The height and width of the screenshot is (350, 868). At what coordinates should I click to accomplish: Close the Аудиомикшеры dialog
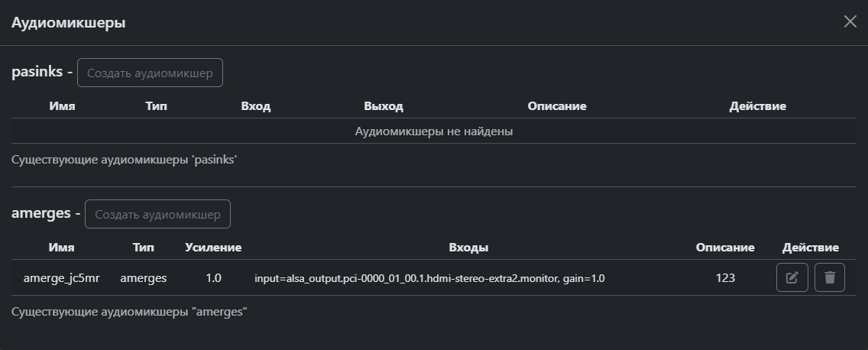tap(850, 21)
